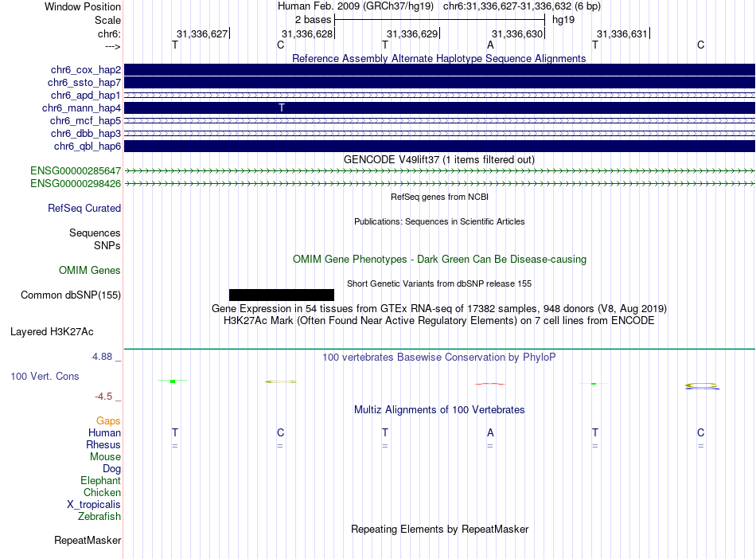Image resolution: width=756 pixels, height=559 pixels.
Task: Select the chr6_apd_hap1 alignment label
Action: (86, 95)
